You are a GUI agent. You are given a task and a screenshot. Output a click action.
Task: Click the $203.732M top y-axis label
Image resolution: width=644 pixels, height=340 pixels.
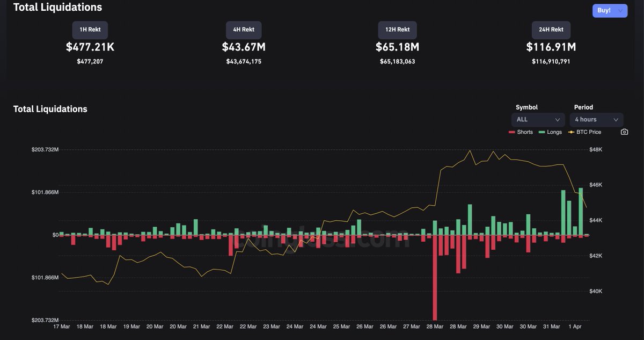point(45,149)
